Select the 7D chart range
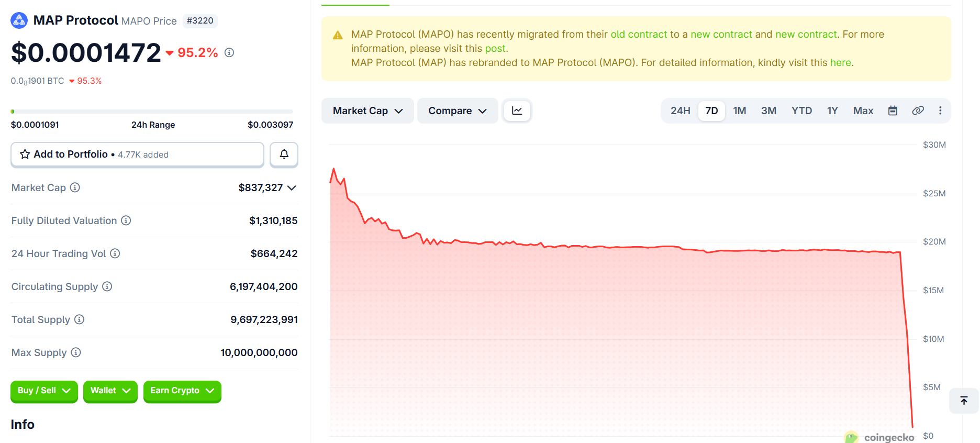The height and width of the screenshot is (443, 980). [711, 110]
